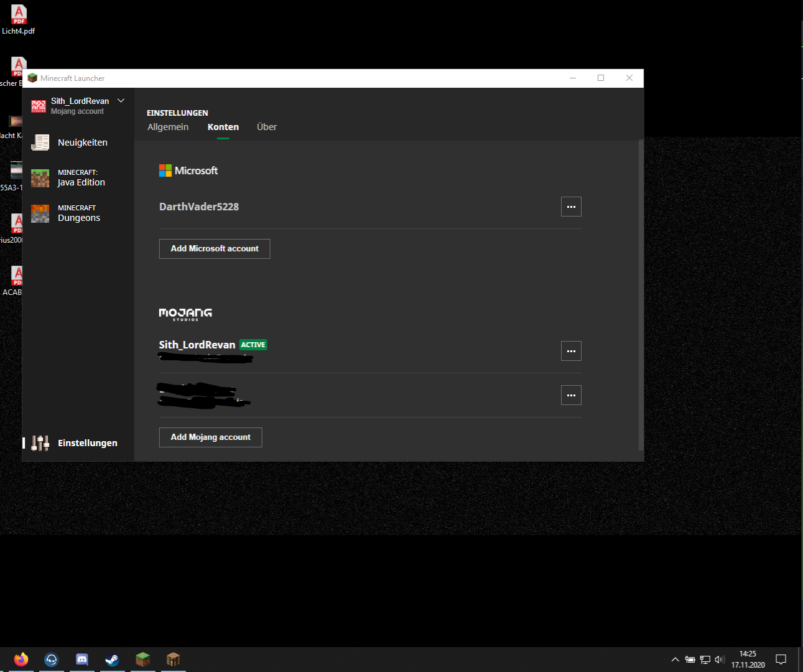Open the options menu for Sith_LordRevan
This screenshot has width=803, height=672.
pyautogui.click(x=571, y=351)
